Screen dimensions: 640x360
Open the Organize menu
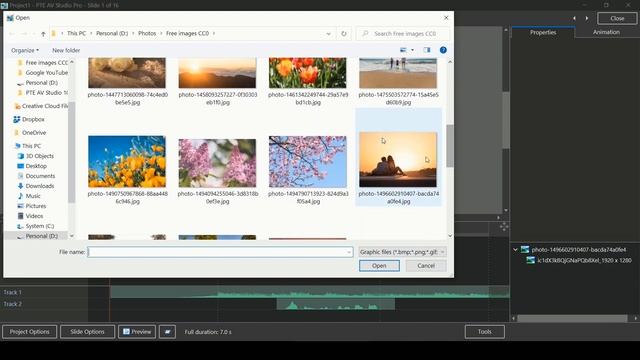25,50
